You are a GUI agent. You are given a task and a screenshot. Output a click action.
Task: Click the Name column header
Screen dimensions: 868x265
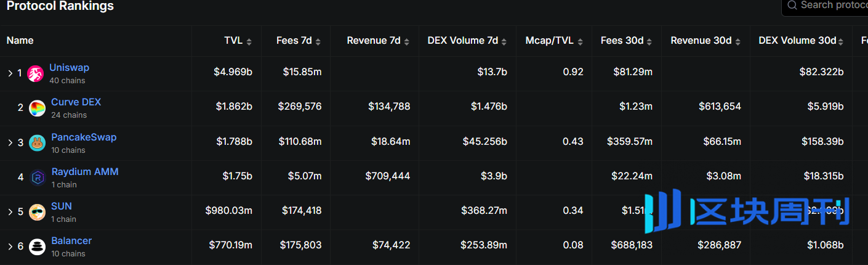tap(20, 41)
